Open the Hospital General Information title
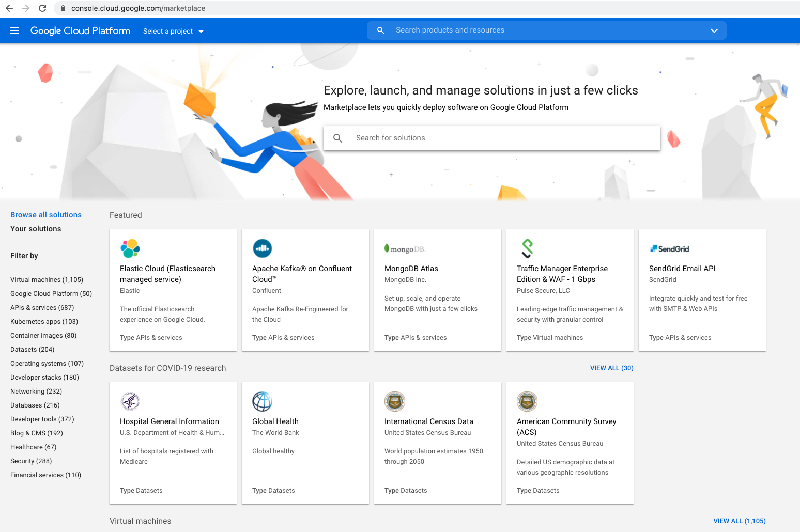This screenshot has height=532, width=800. (x=170, y=421)
